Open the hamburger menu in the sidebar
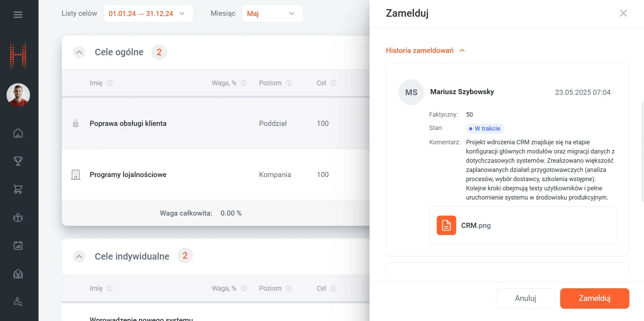Image resolution: width=644 pixels, height=321 pixels. (x=18, y=15)
